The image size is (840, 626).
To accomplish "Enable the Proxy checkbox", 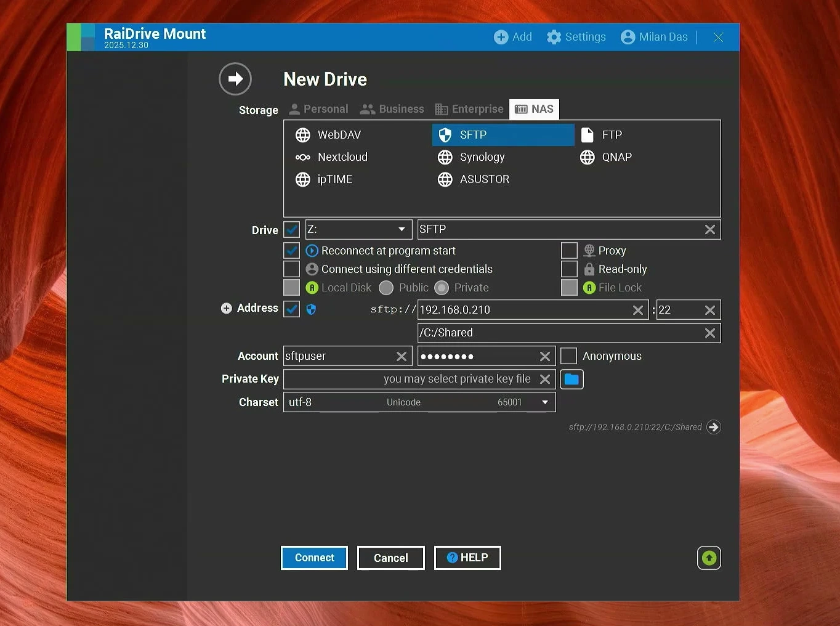I will [570, 251].
